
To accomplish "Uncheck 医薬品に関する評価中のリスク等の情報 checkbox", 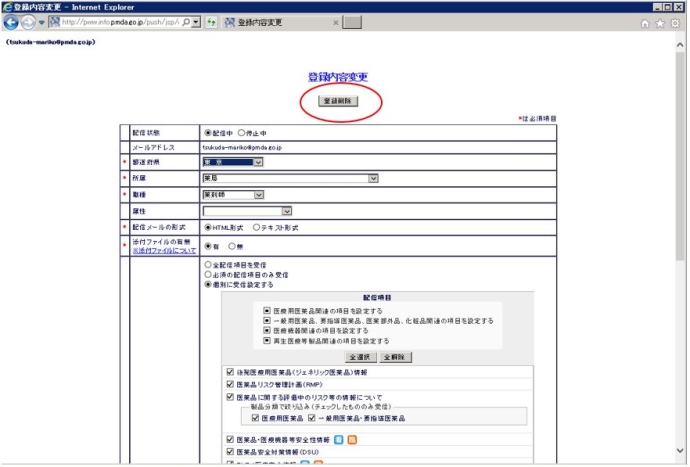I will (230, 397).
